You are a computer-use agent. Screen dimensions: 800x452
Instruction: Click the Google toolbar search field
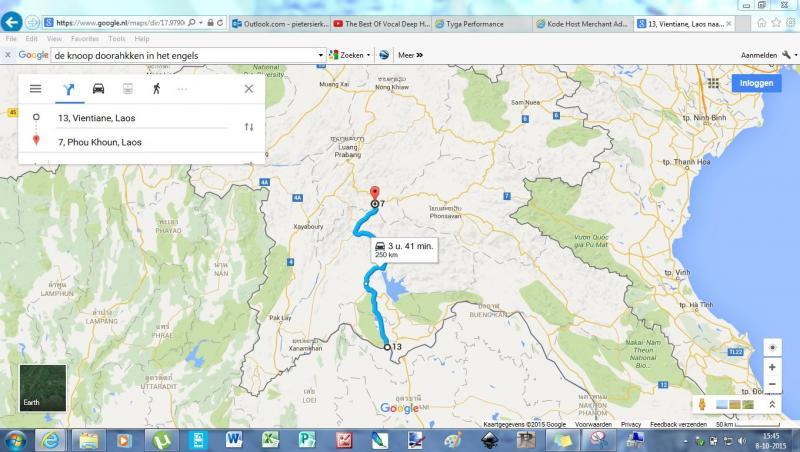coord(184,55)
